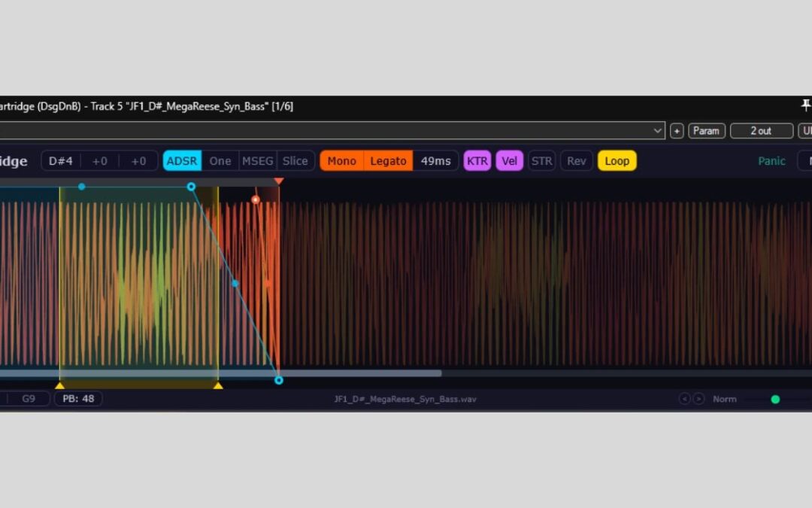812x508 pixels.
Task: Enable the Rev reverse button
Action: [x=577, y=161]
